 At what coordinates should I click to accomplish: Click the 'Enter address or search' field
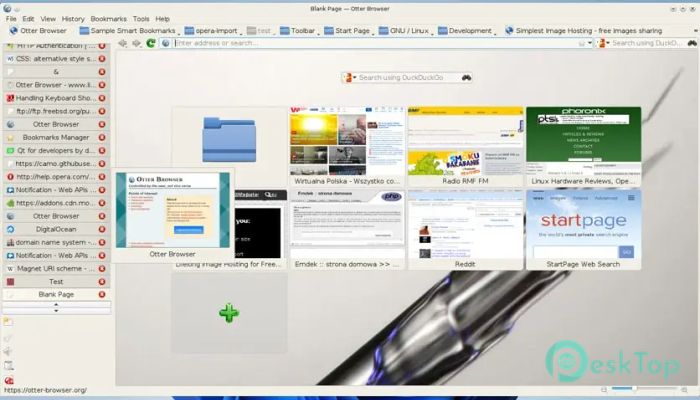(374, 43)
